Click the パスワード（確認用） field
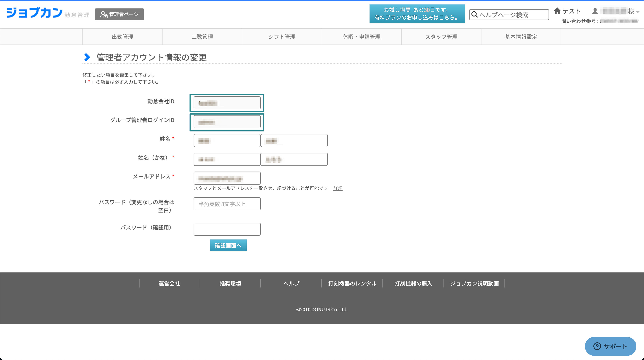 point(227,229)
